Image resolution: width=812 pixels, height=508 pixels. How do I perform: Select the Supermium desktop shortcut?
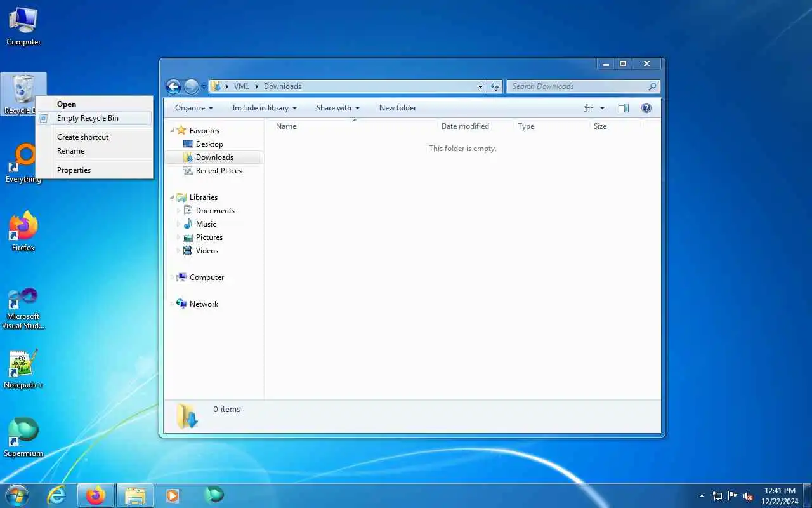point(23,438)
